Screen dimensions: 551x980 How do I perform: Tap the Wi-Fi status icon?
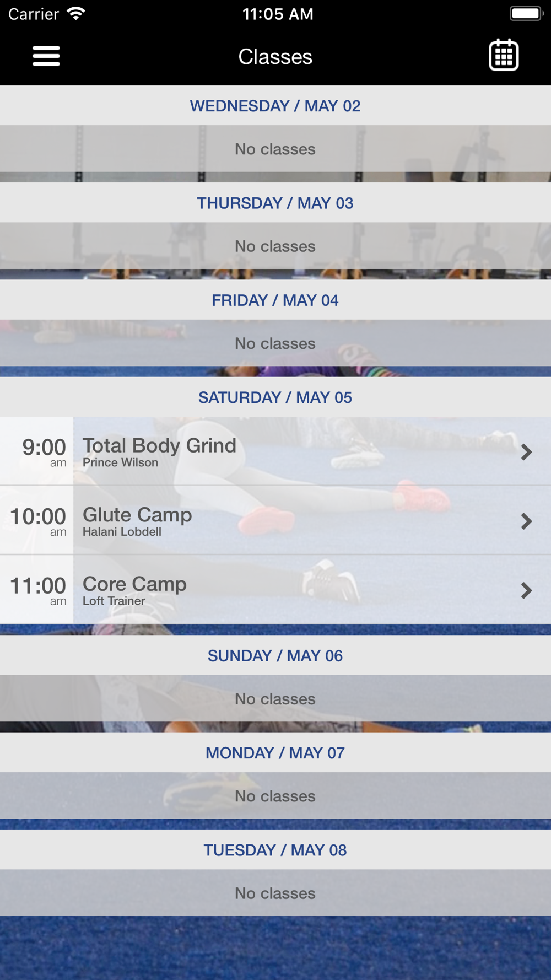tap(76, 14)
